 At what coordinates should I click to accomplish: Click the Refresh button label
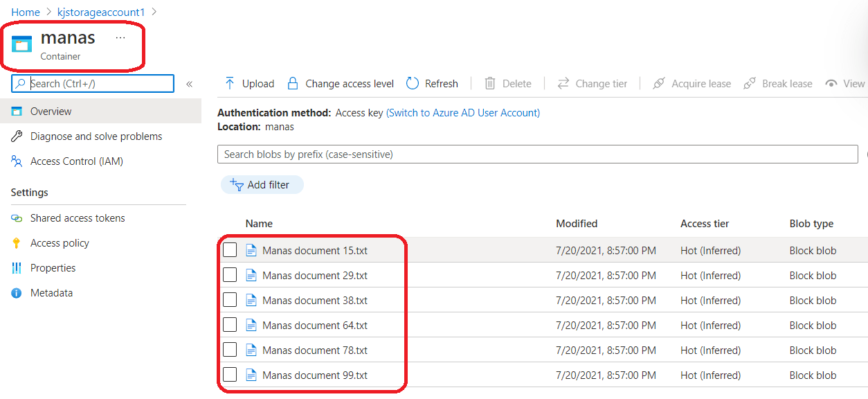(x=442, y=83)
